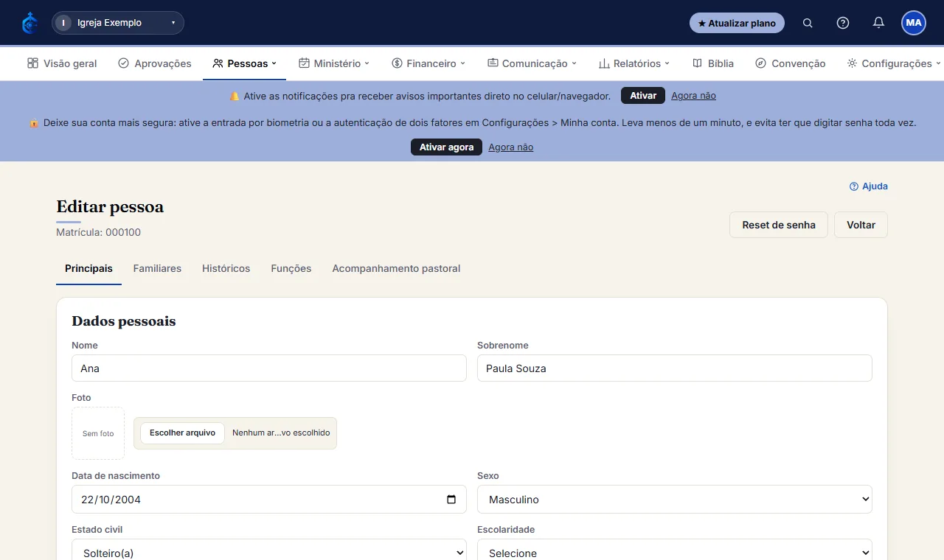
Task: Expand the Escolaridade Selecione dropdown
Action: tap(675, 551)
